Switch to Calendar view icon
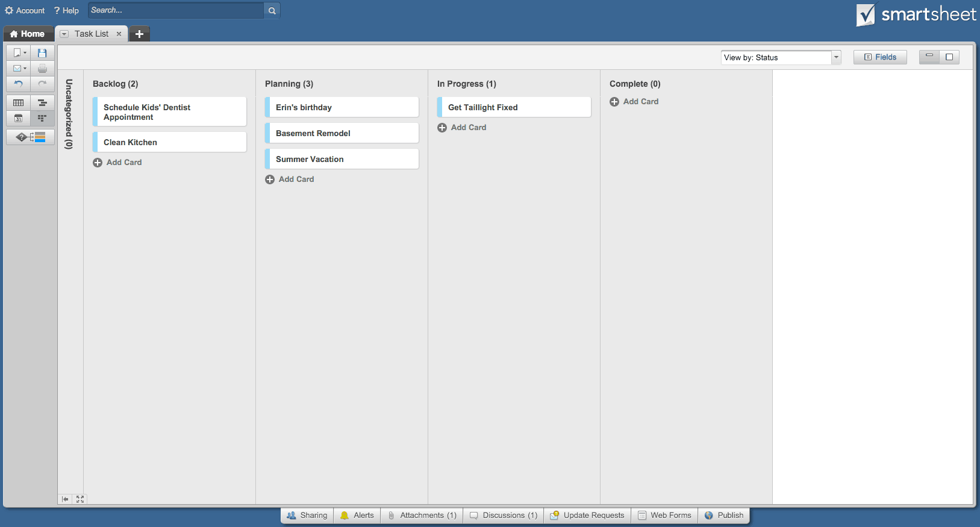Screen dimensions: 980x527 coord(18,118)
